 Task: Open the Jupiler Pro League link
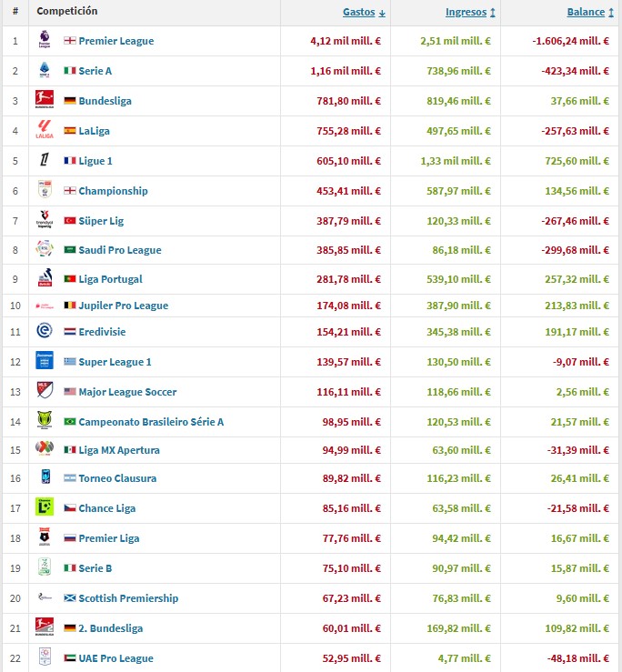(124, 306)
